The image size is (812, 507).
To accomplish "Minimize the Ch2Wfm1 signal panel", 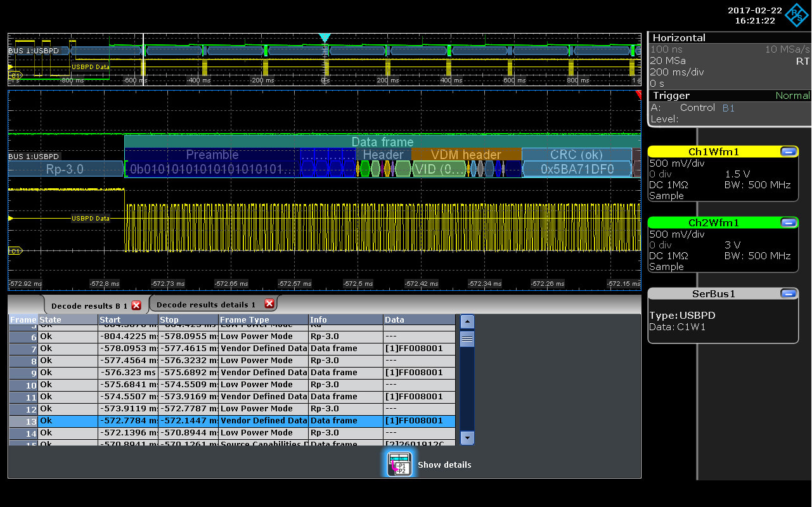I will point(789,223).
